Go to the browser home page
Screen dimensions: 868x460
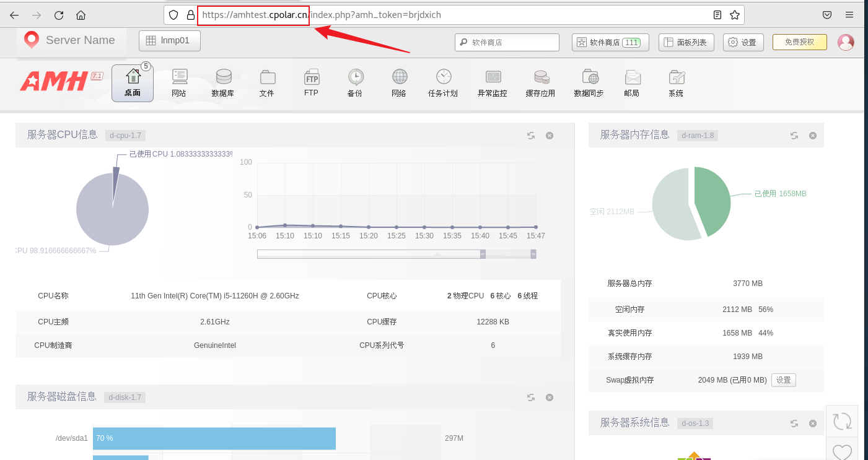coord(81,15)
